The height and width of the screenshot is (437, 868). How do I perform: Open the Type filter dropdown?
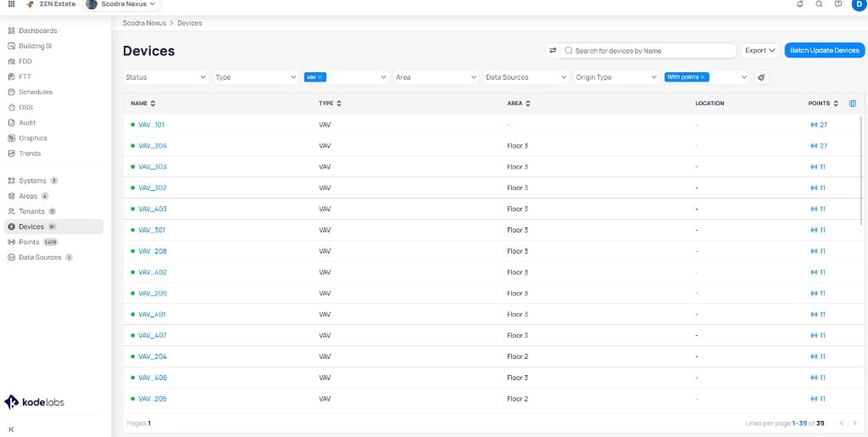coord(256,77)
